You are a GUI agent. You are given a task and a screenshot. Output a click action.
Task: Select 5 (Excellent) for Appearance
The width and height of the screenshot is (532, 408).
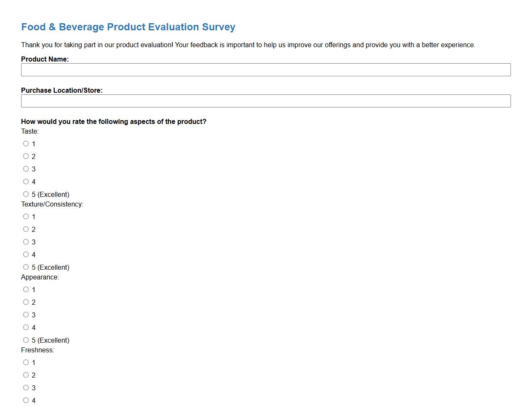26,340
